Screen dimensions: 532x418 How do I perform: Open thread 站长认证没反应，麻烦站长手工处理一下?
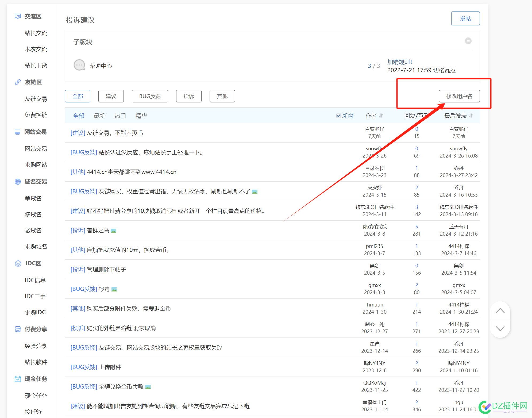151,152
